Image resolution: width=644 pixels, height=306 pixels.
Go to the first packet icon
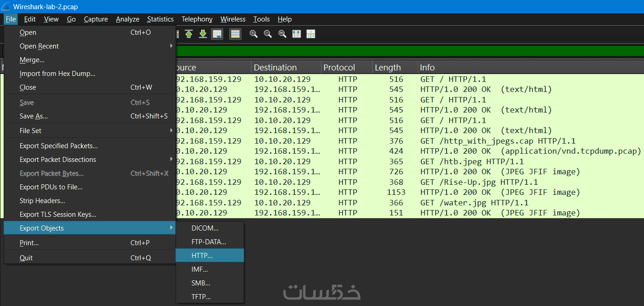(189, 34)
